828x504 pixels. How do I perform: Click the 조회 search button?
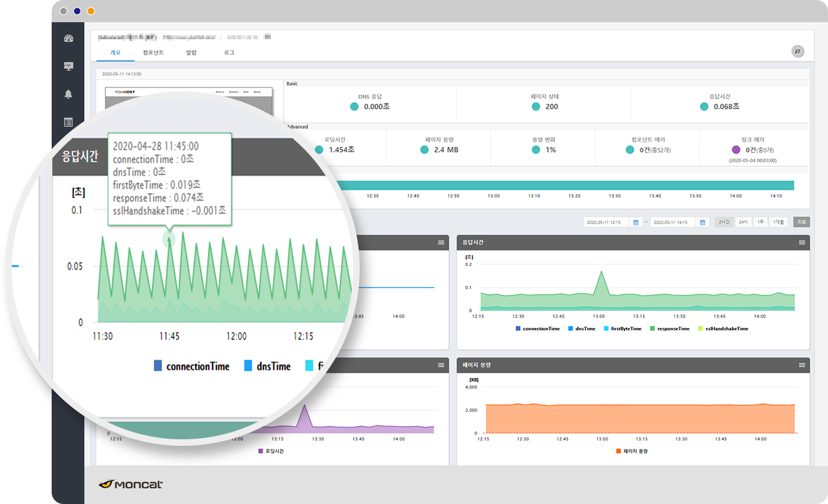(802, 222)
